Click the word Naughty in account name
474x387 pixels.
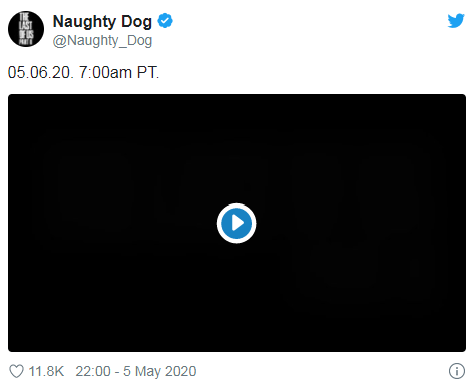[85, 22]
